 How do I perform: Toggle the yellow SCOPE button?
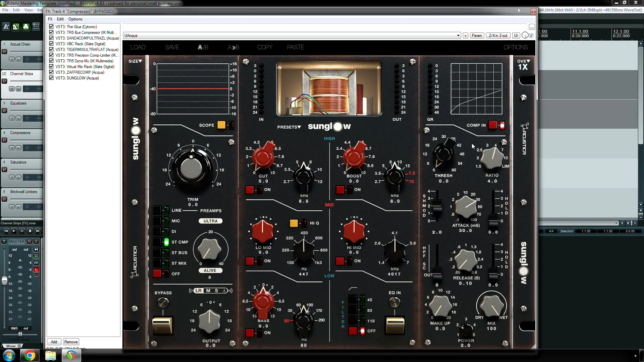(x=221, y=125)
